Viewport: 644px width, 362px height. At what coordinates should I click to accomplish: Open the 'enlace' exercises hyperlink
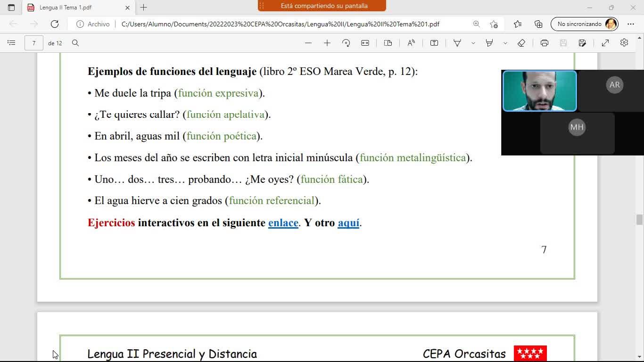283,222
